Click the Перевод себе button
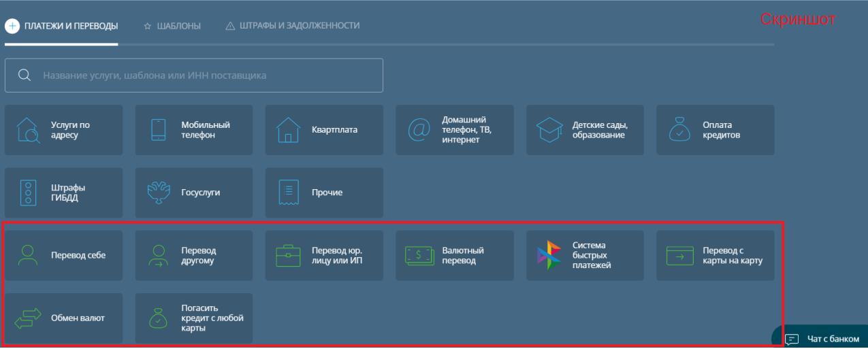The width and height of the screenshot is (868, 349). coord(64,255)
